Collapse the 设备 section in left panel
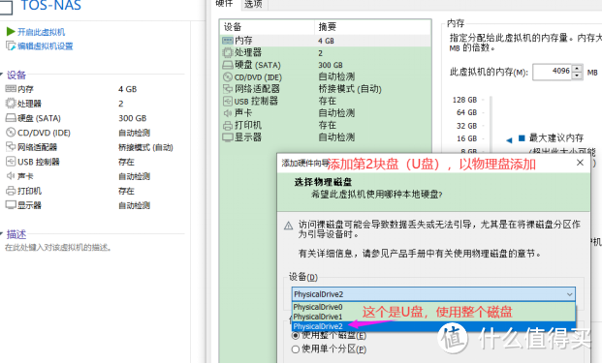The height and width of the screenshot is (364, 602). (2, 74)
